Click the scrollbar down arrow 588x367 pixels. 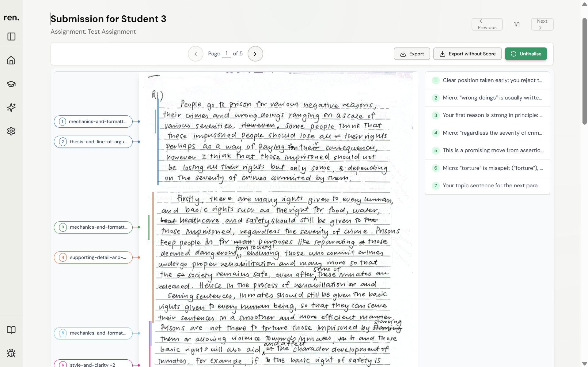[x=585, y=364]
